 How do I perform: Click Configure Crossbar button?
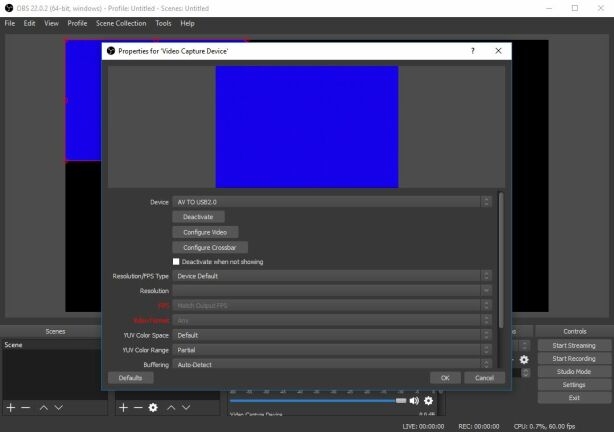pyautogui.click(x=210, y=248)
